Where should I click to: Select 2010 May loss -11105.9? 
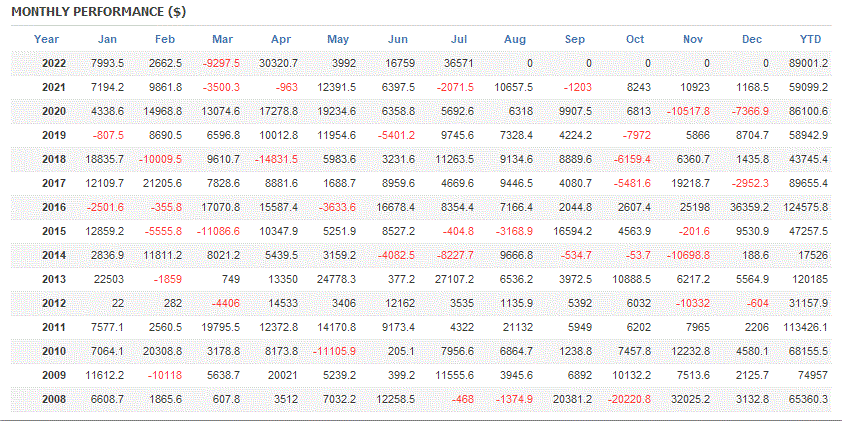point(335,351)
